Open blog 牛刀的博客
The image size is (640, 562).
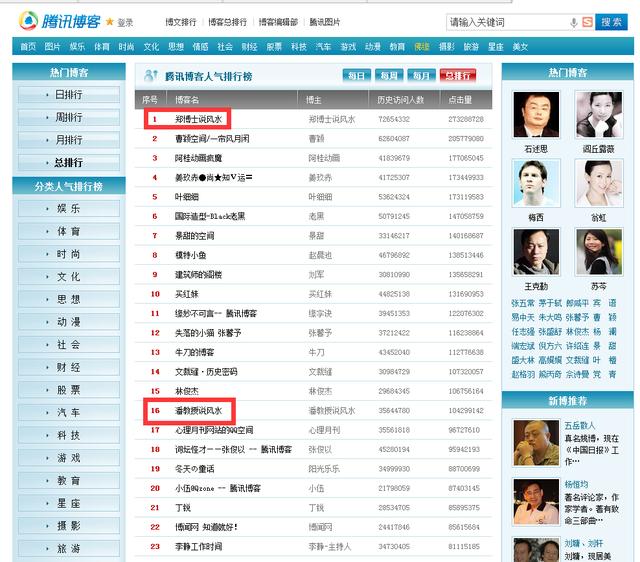point(194,352)
